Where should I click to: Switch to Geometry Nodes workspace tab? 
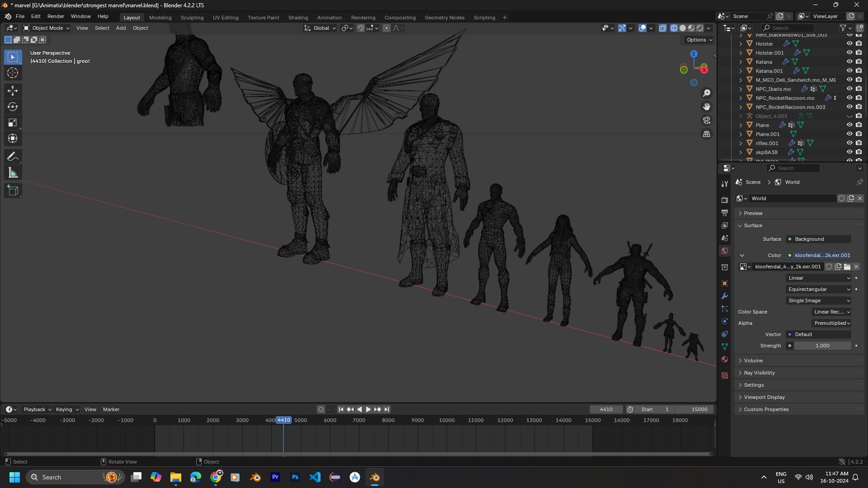[444, 18]
